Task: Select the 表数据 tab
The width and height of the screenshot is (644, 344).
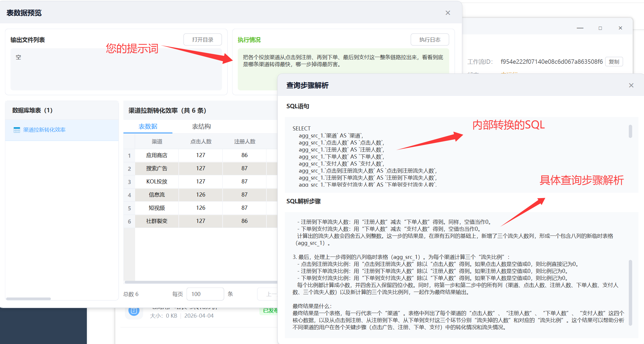Action: coord(148,126)
